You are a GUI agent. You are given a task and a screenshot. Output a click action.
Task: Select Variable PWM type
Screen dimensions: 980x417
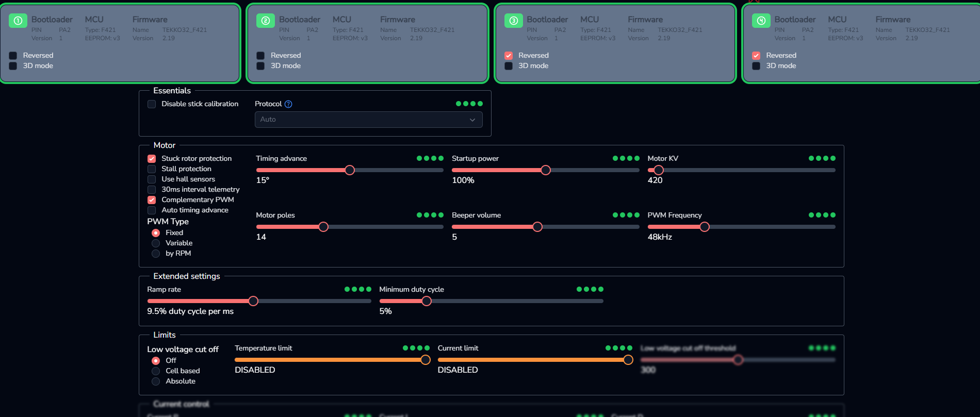(x=156, y=243)
